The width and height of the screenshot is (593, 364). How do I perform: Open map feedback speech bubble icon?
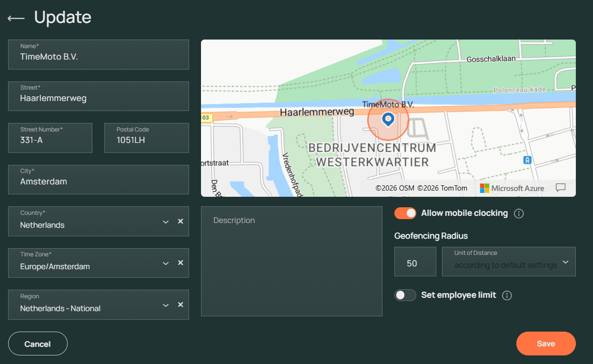(561, 188)
